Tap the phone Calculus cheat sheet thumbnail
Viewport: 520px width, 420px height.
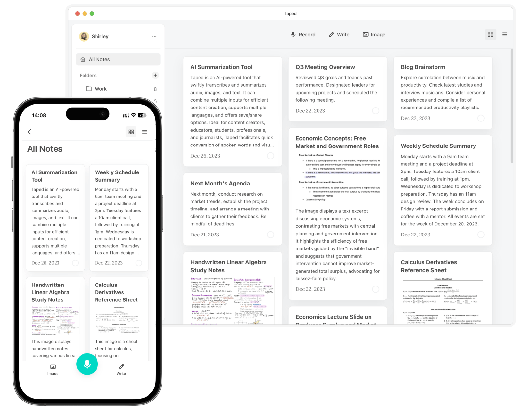(x=118, y=321)
